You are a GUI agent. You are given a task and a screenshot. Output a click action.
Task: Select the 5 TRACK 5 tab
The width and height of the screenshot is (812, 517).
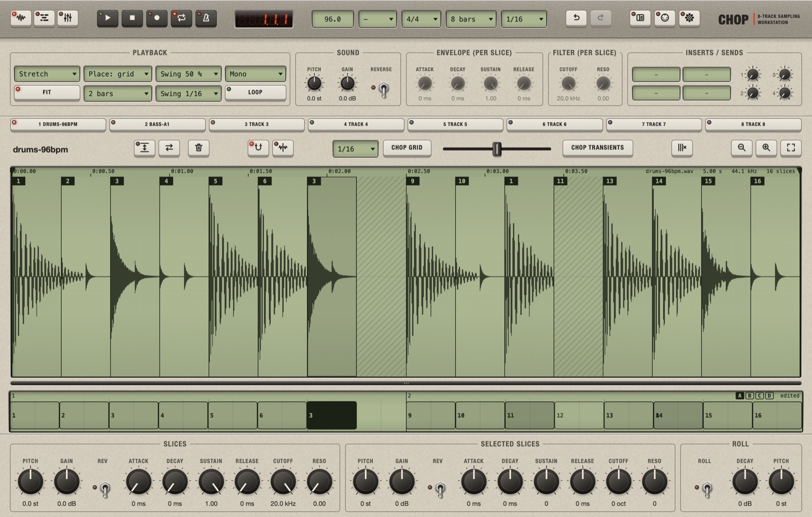pos(455,124)
